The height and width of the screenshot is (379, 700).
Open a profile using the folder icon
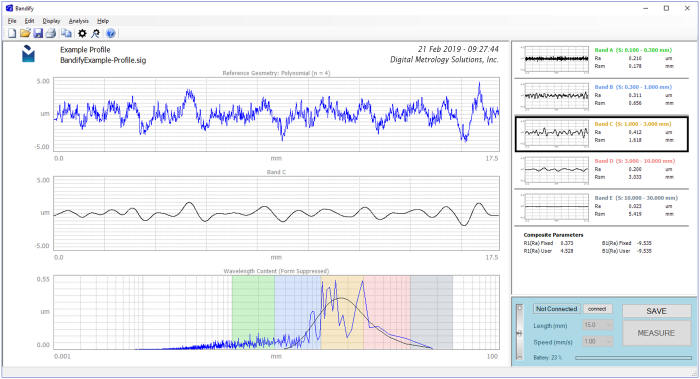pos(25,33)
